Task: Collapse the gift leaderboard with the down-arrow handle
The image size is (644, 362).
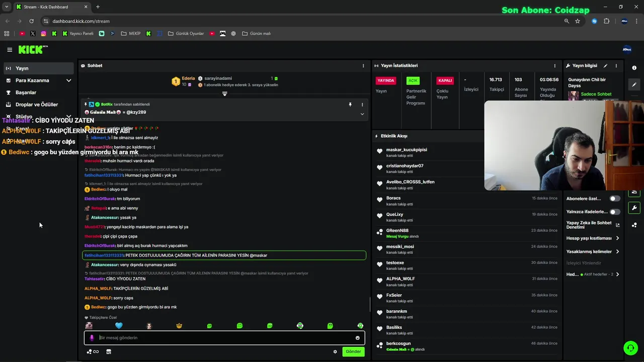Action: (224, 94)
